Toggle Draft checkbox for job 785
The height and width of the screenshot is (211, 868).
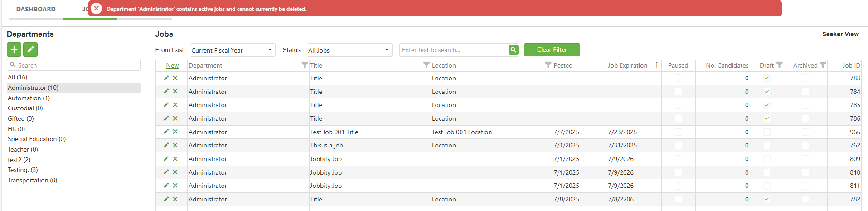(767, 105)
